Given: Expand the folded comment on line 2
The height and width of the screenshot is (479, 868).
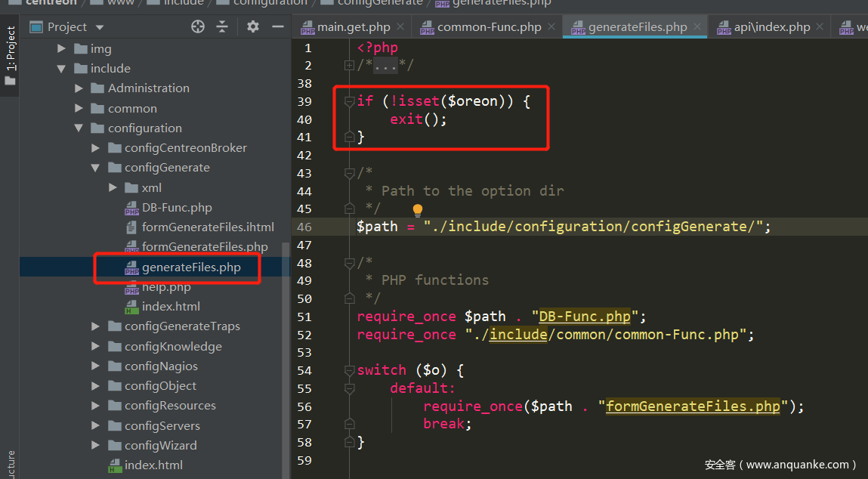Looking at the screenshot, I should [x=349, y=66].
